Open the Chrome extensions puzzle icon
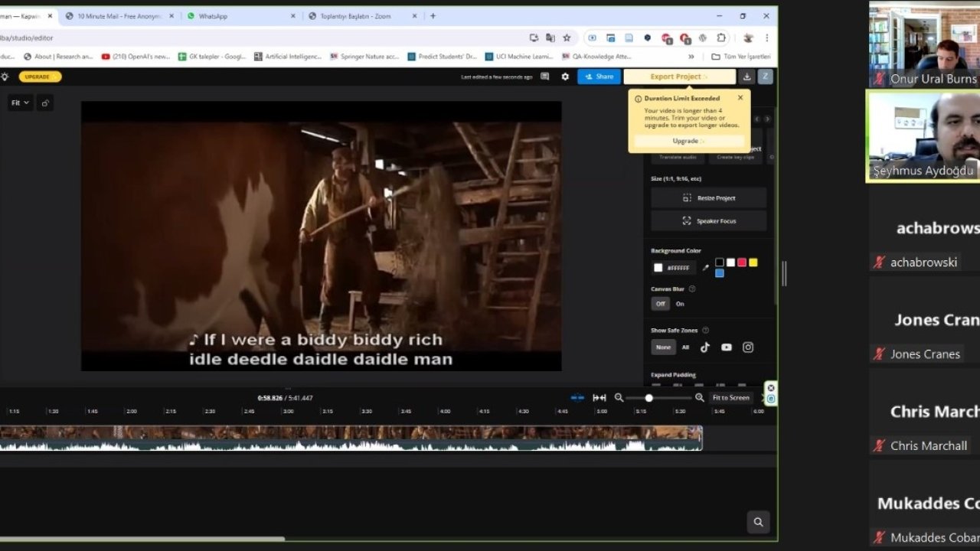 pos(721,37)
